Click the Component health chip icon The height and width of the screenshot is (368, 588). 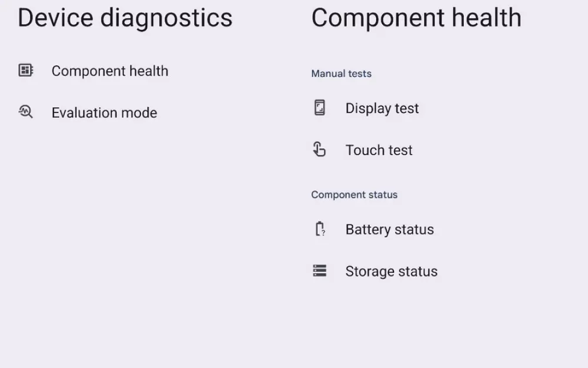[x=26, y=70]
